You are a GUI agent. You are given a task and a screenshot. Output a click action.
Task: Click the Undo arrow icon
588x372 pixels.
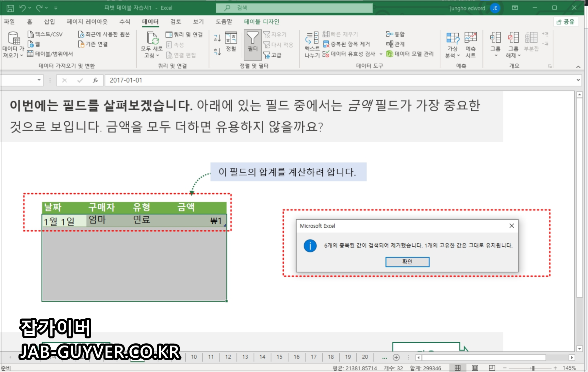[x=22, y=8]
